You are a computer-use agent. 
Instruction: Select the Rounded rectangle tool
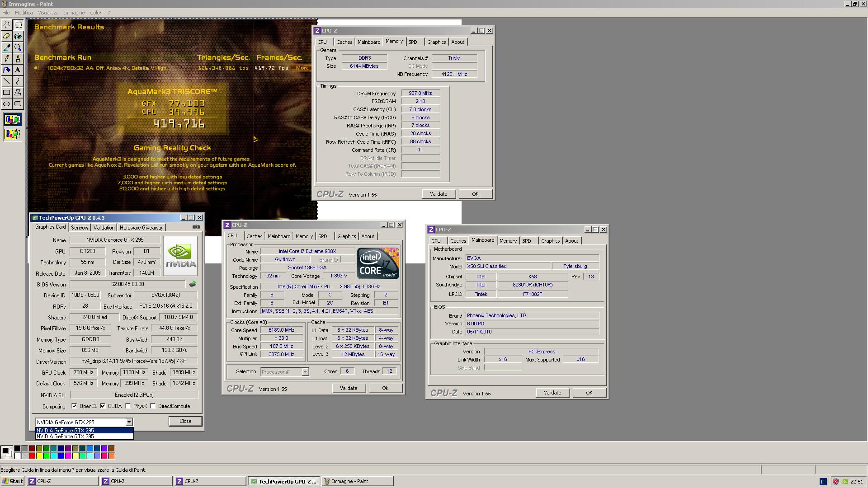pyautogui.click(x=18, y=104)
